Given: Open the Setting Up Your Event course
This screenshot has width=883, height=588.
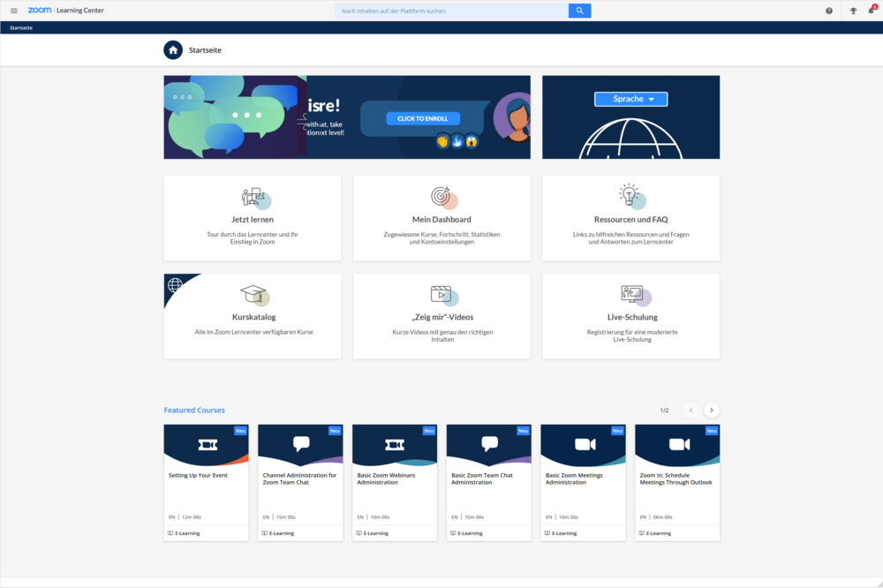Looking at the screenshot, I should point(206,483).
